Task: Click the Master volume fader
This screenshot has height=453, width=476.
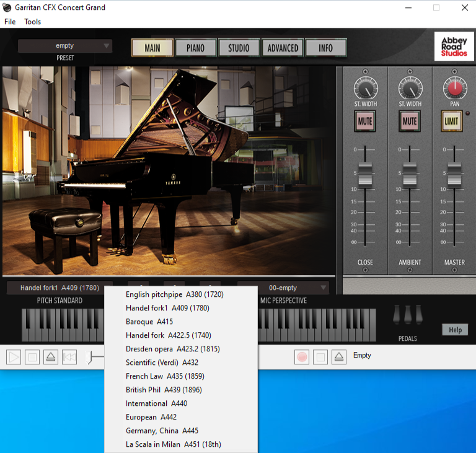Action: click(454, 174)
